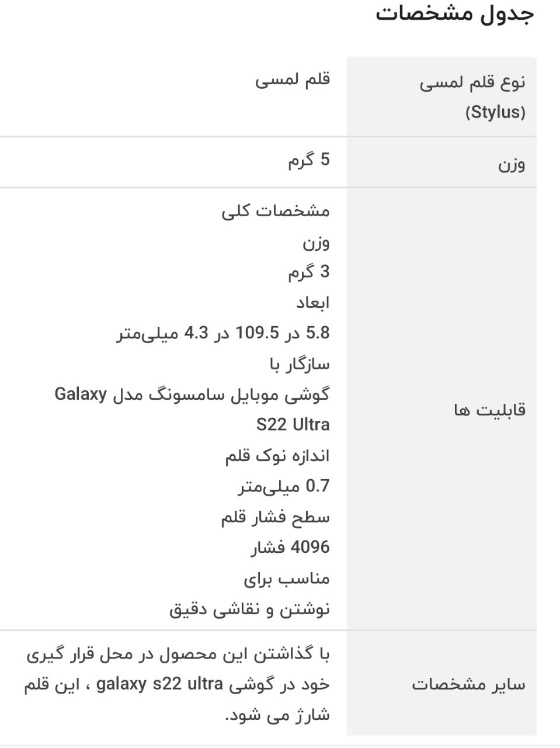Click the "4096 فشار" value
560x748 pixels.
290,548
